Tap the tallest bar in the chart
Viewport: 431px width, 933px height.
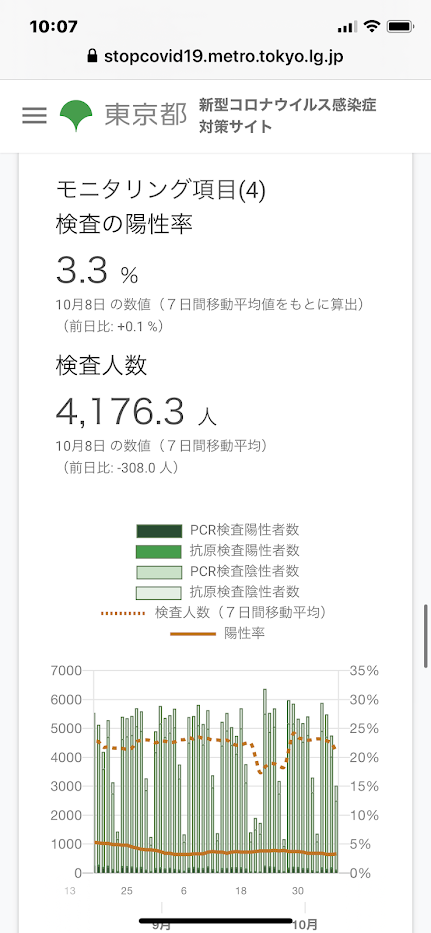pos(265,781)
